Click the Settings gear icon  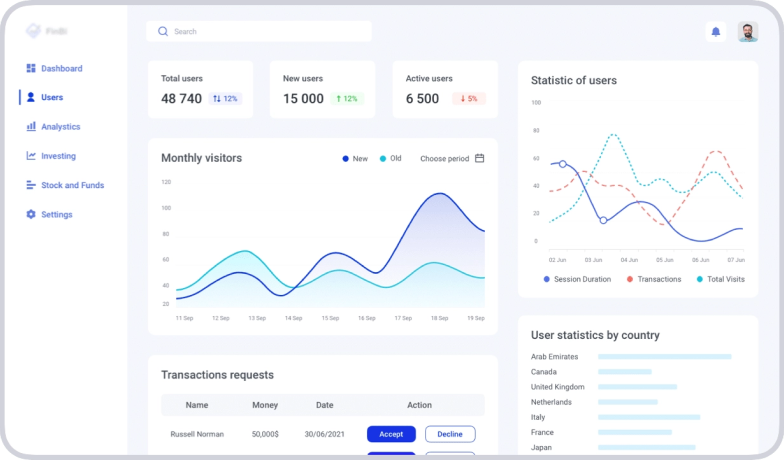[x=31, y=214]
